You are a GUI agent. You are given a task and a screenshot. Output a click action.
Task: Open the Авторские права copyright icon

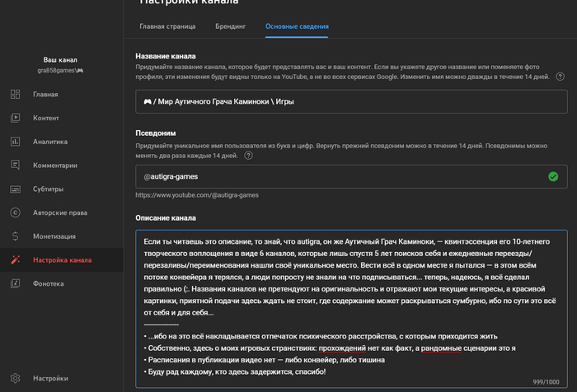(x=16, y=212)
